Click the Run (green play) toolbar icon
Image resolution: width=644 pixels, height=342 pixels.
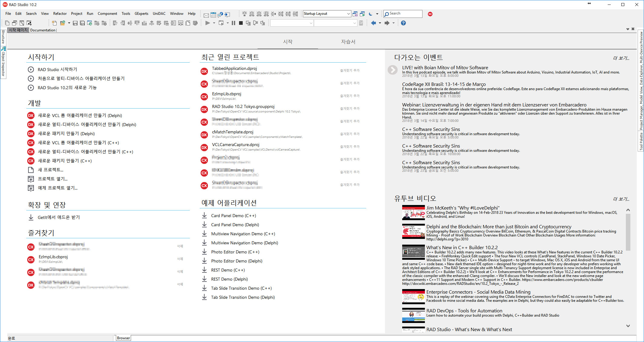pos(208,23)
